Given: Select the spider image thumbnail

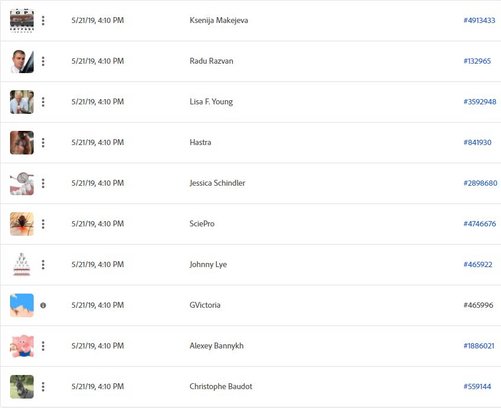Looking at the screenshot, I should click(x=22, y=224).
